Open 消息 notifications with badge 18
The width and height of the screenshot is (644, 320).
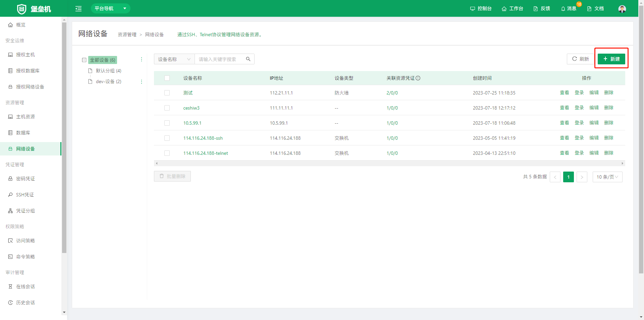[569, 8]
